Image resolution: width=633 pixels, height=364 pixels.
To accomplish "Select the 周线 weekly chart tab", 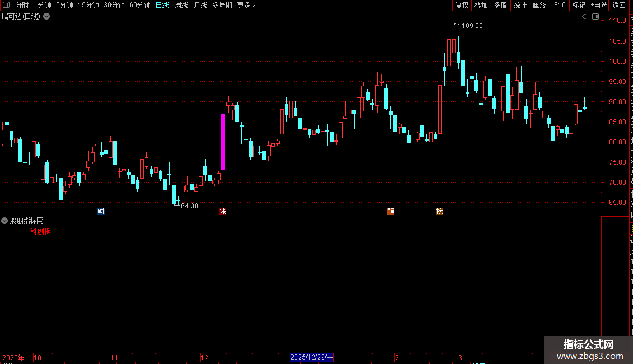I will (181, 5).
